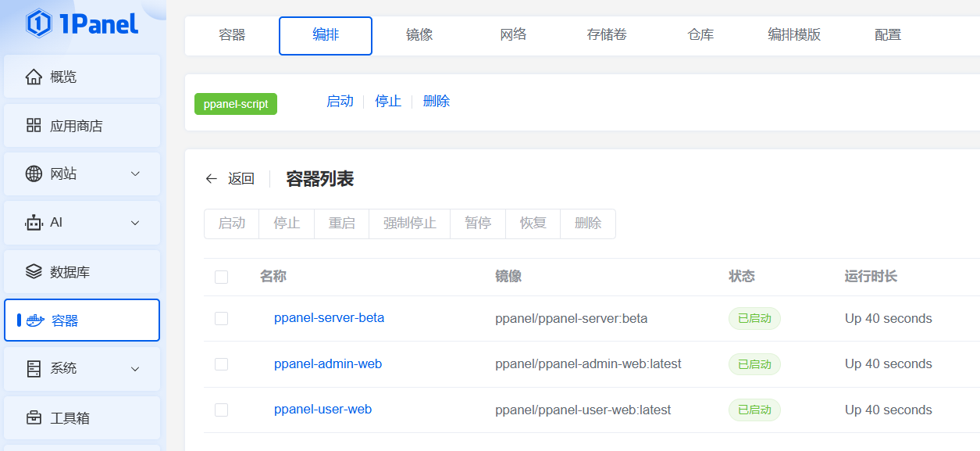Switch to the 仓库 tab
The height and width of the screenshot is (451, 980).
(x=700, y=35)
